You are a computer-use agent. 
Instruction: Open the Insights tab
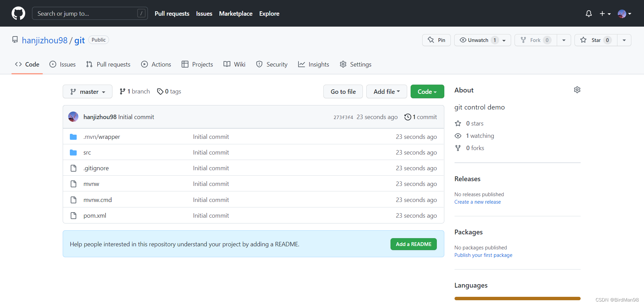313,64
